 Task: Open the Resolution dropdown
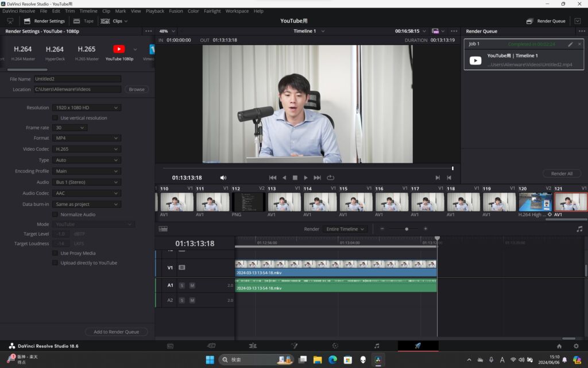87,108
